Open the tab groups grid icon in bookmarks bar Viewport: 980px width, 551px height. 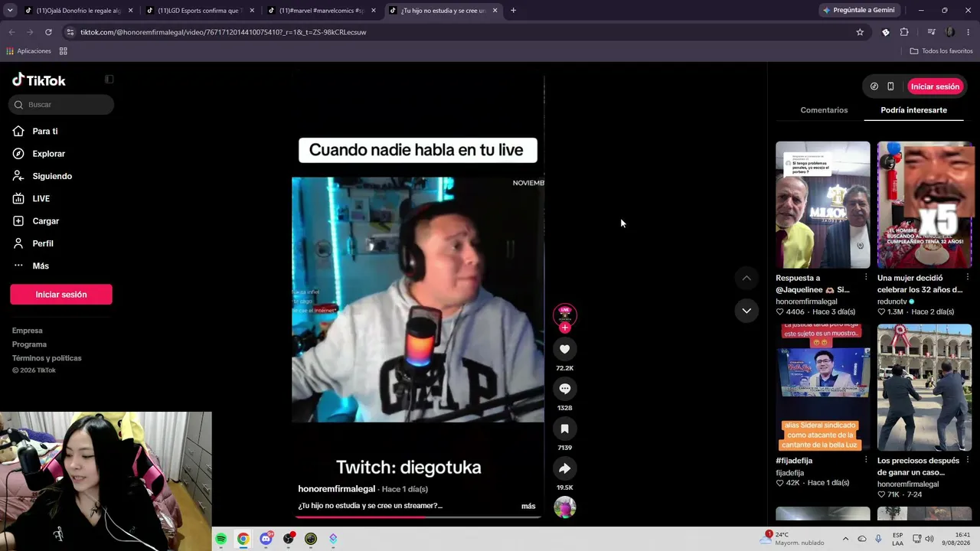coord(64,51)
